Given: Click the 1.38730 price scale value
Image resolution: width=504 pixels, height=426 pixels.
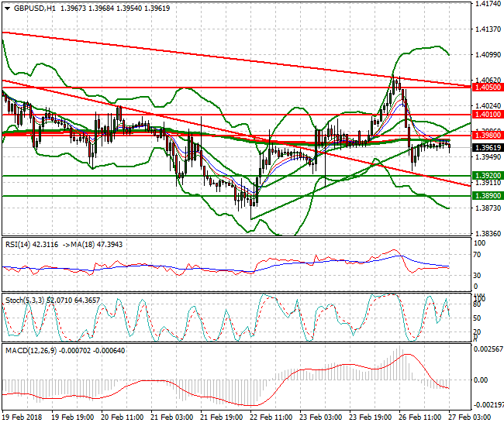Looking at the screenshot, I should coord(488,208).
